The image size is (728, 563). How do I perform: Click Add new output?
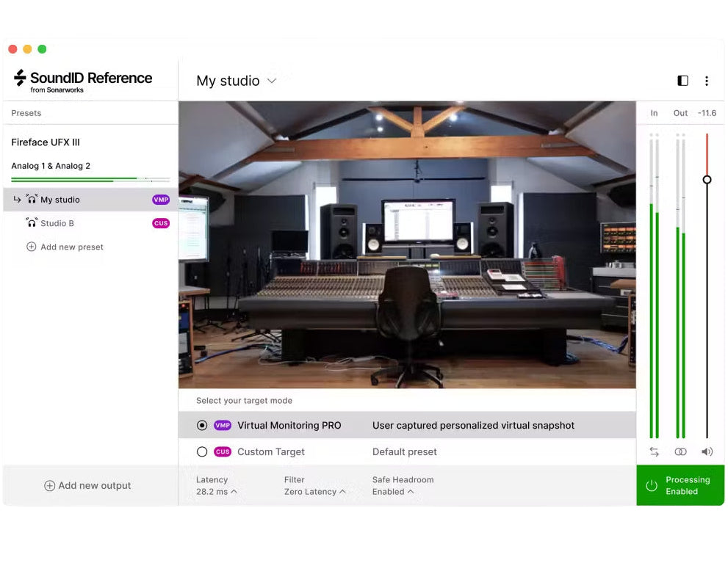point(88,485)
